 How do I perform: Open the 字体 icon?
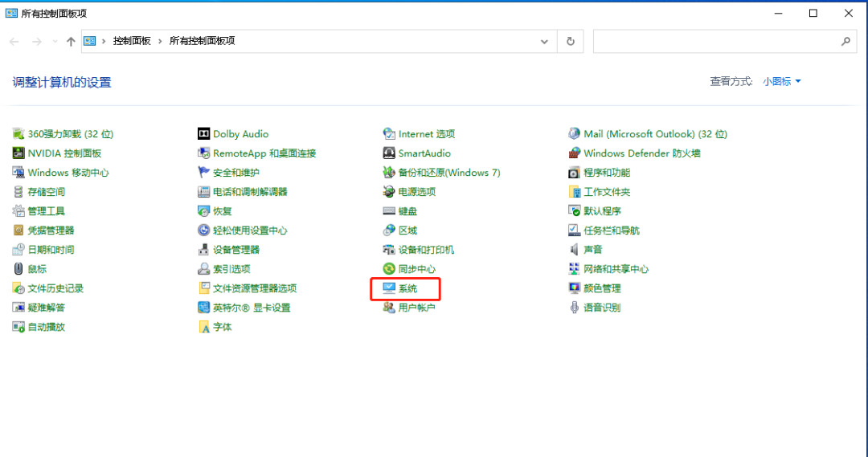(203, 327)
